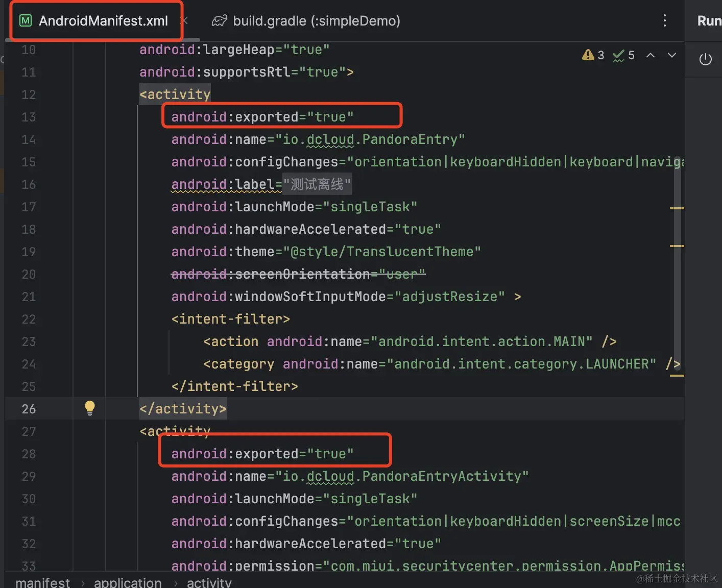
Task: Click the opening <activity tag on line 12
Action: coord(175,94)
